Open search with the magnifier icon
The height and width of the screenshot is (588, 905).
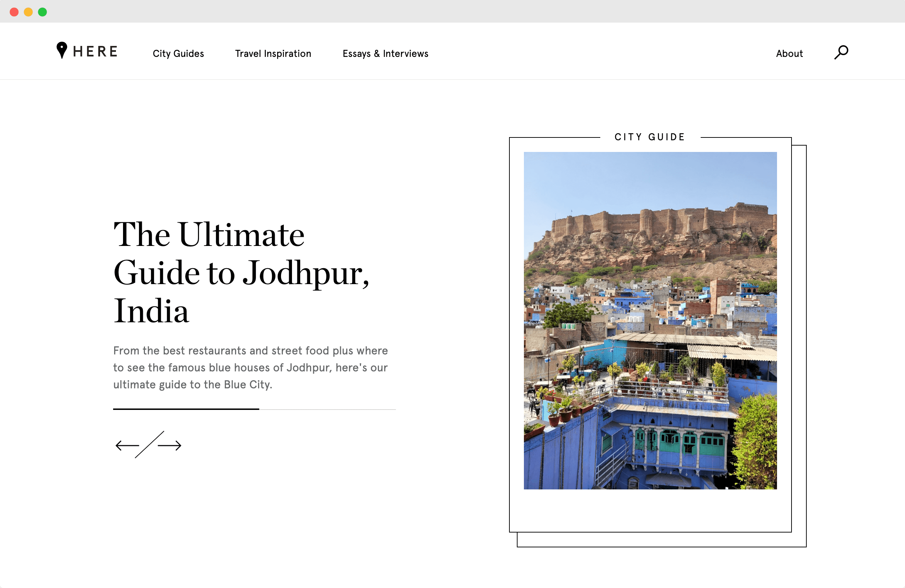[841, 52]
